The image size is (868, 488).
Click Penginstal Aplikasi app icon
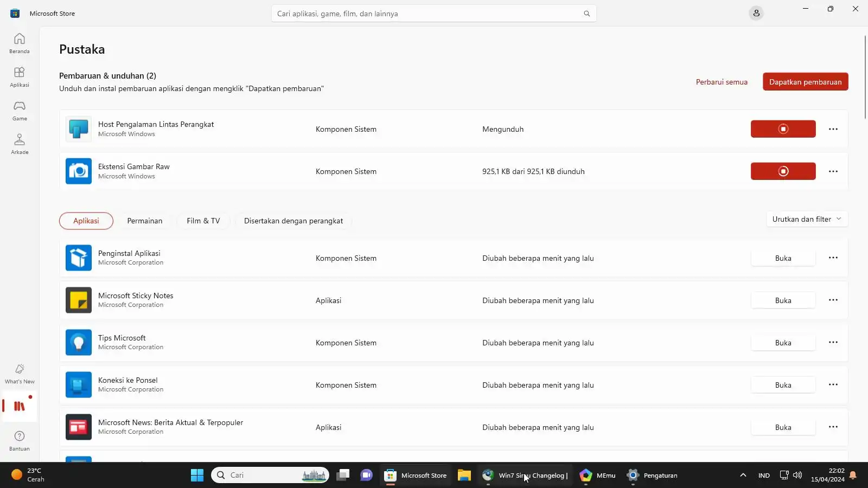pyautogui.click(x=79, y=258)
